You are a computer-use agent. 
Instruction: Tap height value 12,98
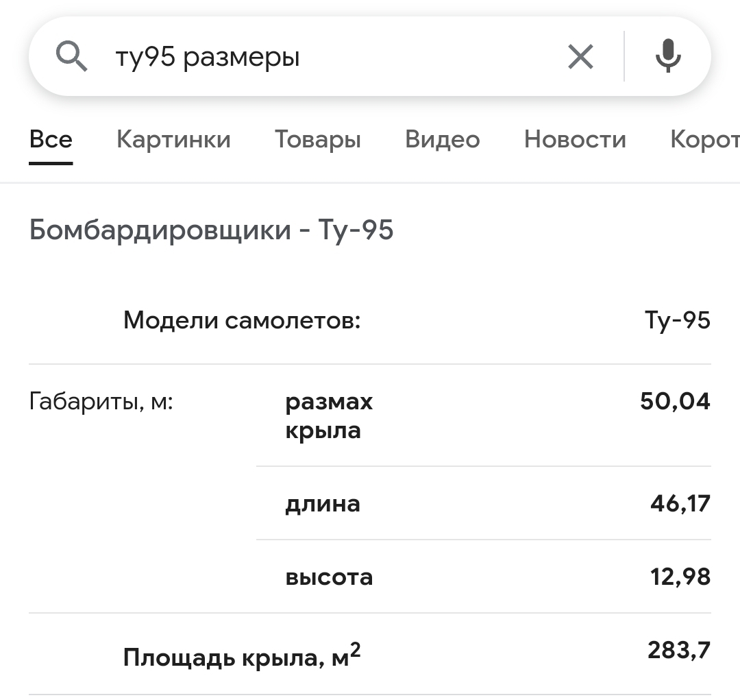coord(680,577)
